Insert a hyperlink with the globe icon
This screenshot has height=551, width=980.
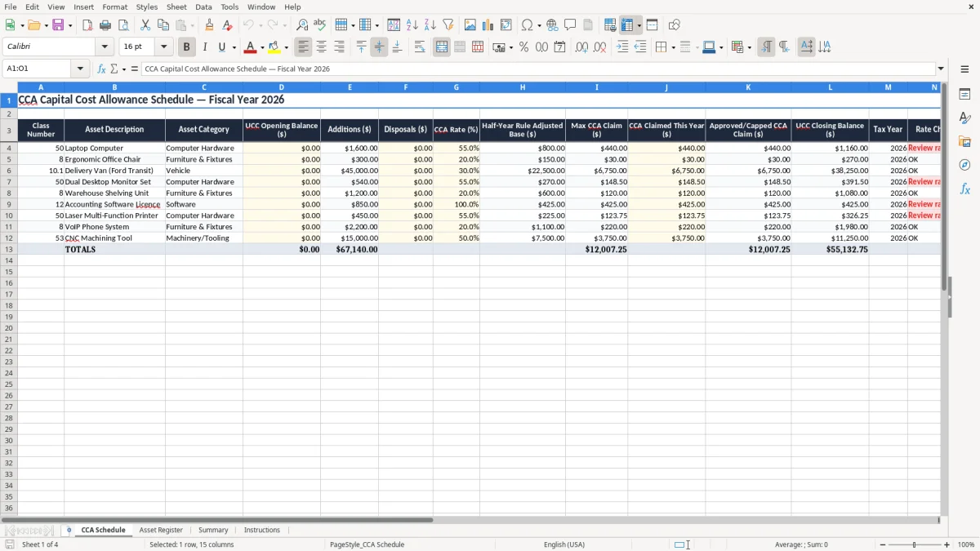pos(552,25)
